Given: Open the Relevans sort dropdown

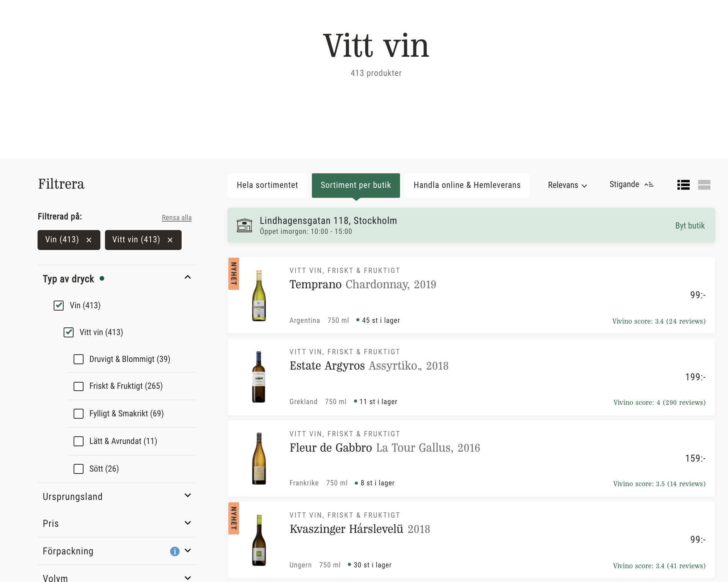Looking at the screenshot, I should click(x=567, y=185).
